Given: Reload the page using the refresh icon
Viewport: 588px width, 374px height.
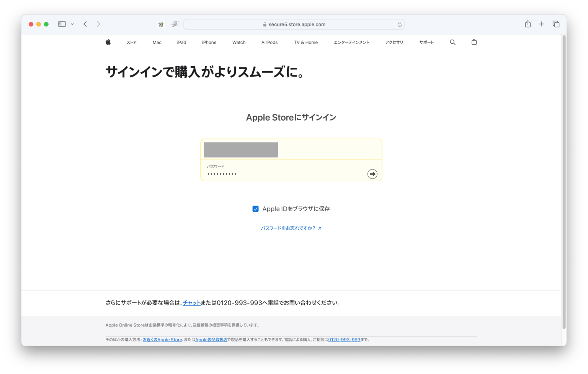Looking at the screenshot, I should pos(399,24).
